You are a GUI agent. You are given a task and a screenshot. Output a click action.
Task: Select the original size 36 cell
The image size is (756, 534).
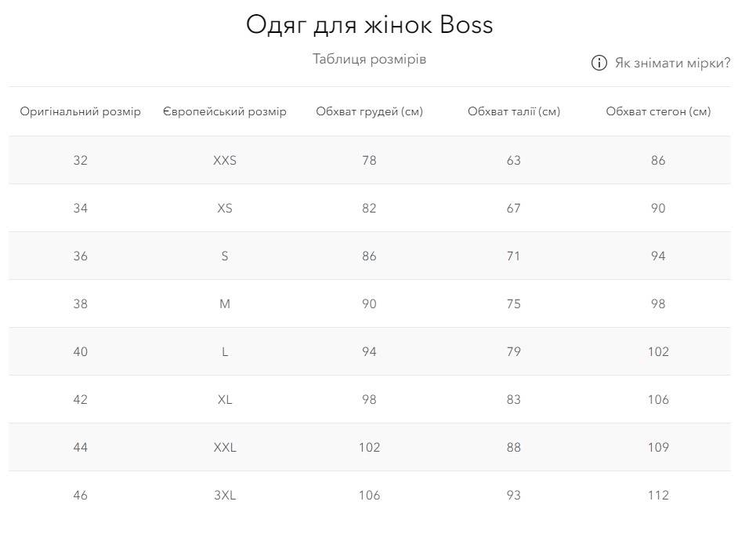tap(81, 256)
